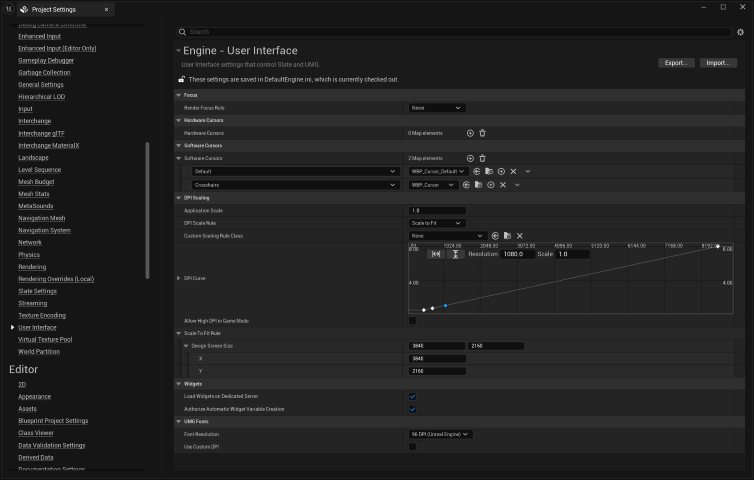The height and width of the screenshot is (480, 754).
Task: Click the Import button
Action: 717,62
